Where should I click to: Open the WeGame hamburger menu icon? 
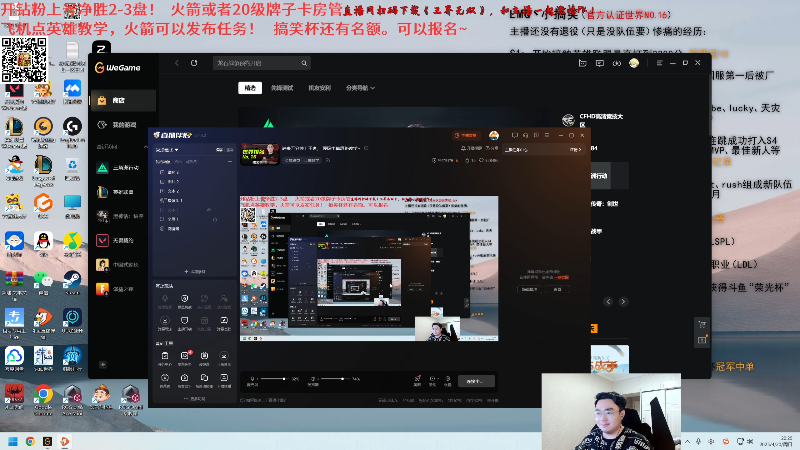click(659, 63)
